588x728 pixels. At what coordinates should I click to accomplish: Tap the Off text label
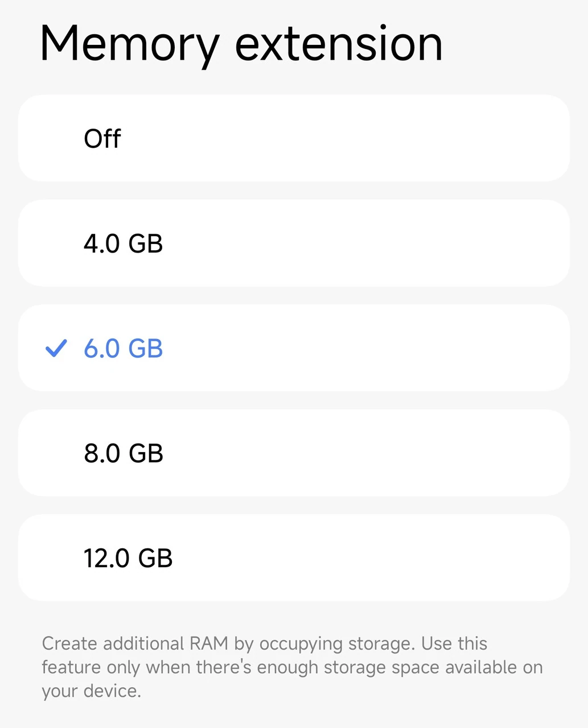coord(102,139)
